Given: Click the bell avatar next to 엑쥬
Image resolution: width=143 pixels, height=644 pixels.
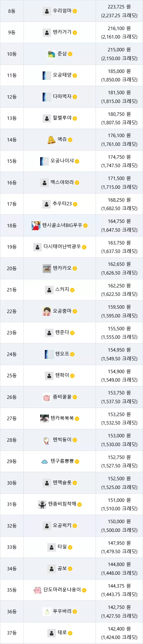Looking at the screenshot, I should pyautogui.click(x=51, y=140).
